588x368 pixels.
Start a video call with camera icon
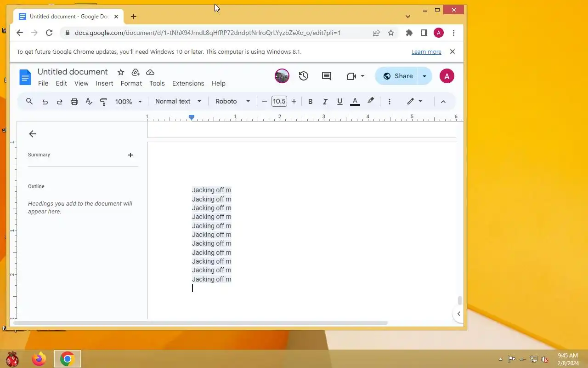(351, 76)
